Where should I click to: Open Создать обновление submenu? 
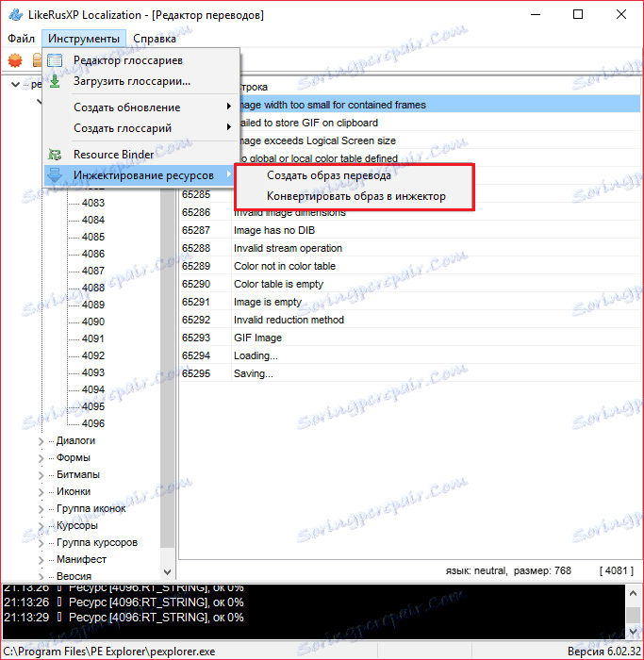tap(141, 107)
